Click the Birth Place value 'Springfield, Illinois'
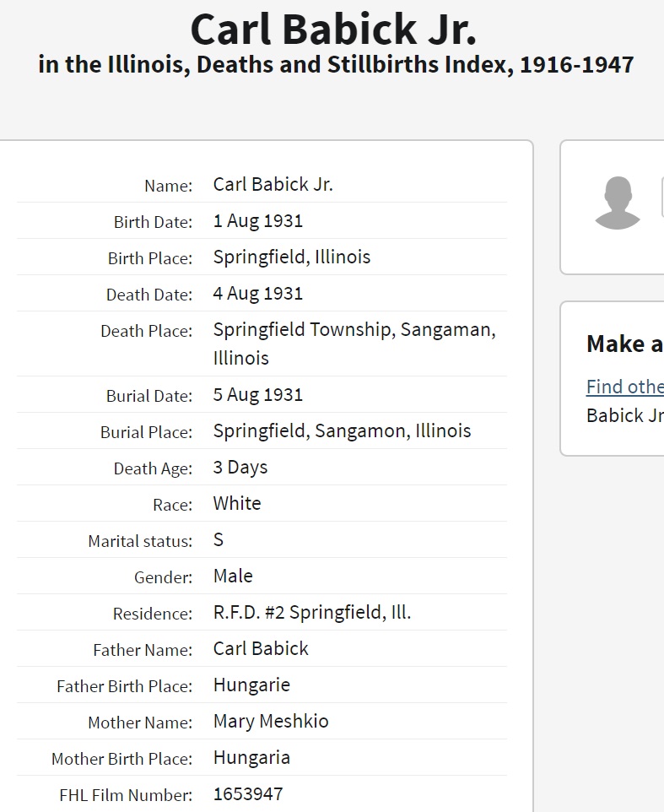 pos(291,257)
